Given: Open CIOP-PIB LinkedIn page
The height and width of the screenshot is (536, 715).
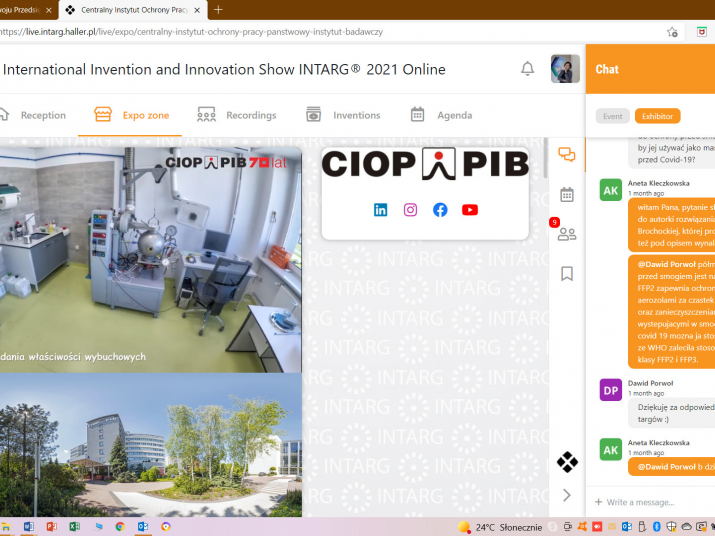Looking at the screenshot, I should (381, 210).
